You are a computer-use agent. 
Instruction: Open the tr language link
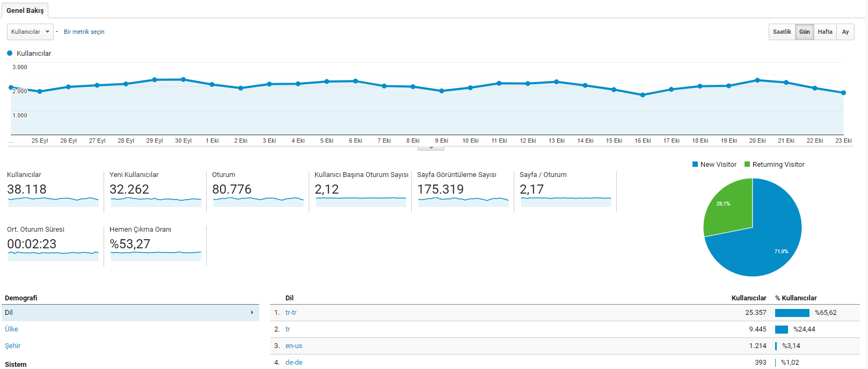(288, 329)
